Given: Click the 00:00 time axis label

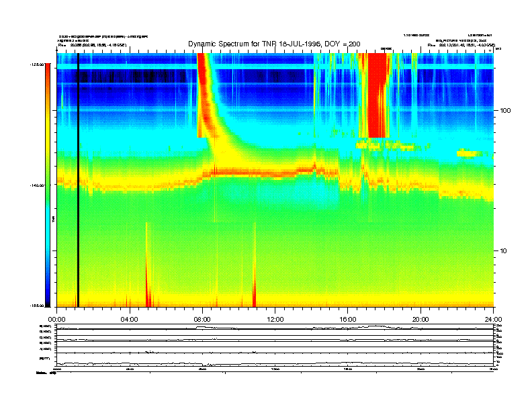Looking at the screenshot, I should click(56, 320).
